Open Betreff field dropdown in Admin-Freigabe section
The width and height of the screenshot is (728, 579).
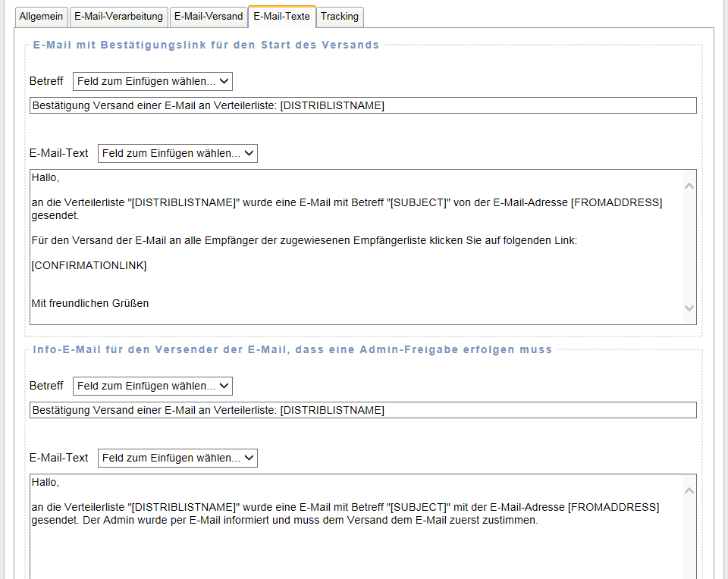152,386
